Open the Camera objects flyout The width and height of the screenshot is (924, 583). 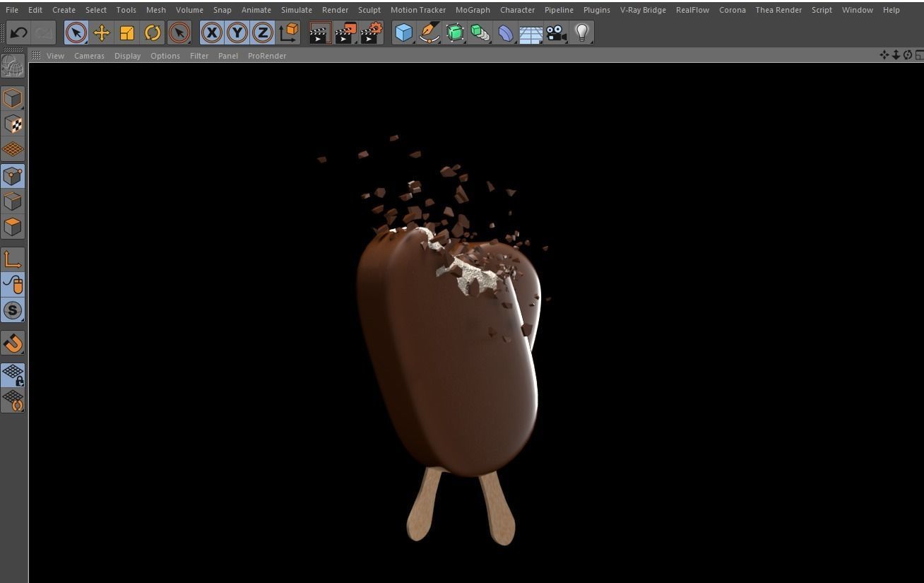557,33
